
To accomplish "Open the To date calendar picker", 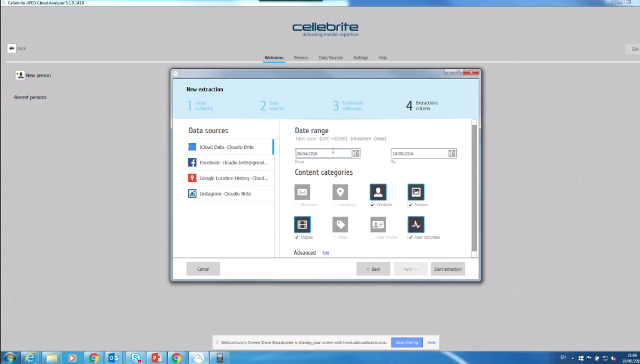I will tap(452, 154).
